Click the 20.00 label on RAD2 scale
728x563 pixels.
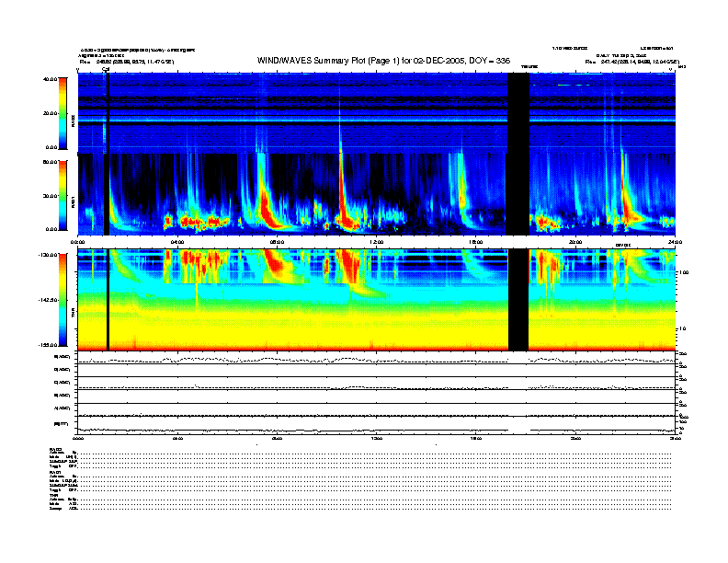point(50,113)
